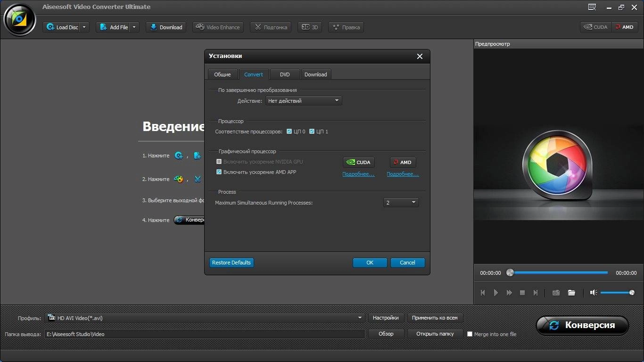
Task: Click the Открыть папку button
Action: pyautogui.click(x=435, y=334)
